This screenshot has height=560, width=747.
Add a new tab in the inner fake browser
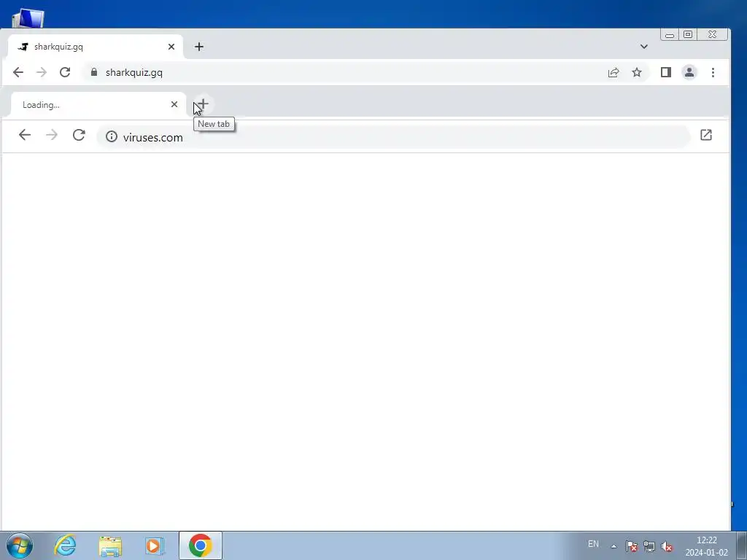tap(204, 104)
